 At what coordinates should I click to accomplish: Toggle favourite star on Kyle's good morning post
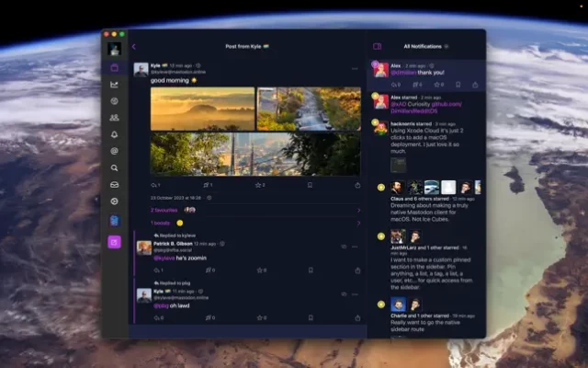coord(258,185)
